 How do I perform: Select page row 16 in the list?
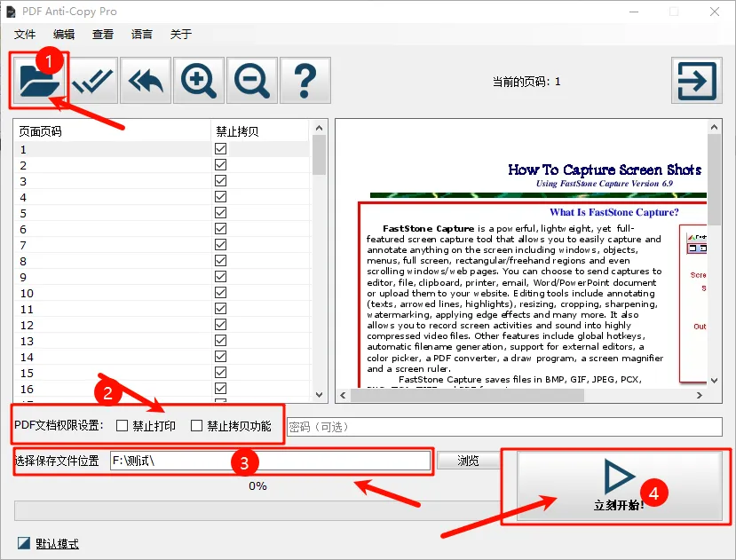162,389
